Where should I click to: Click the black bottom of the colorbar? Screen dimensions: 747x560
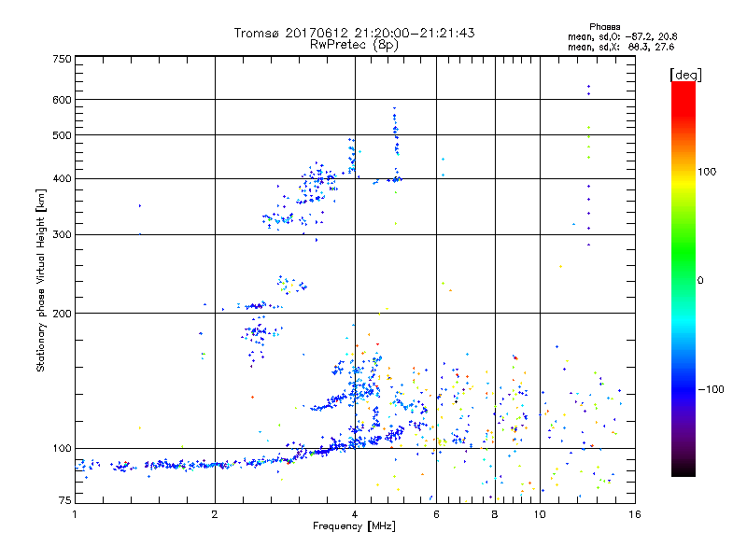(x=684, y=470)
